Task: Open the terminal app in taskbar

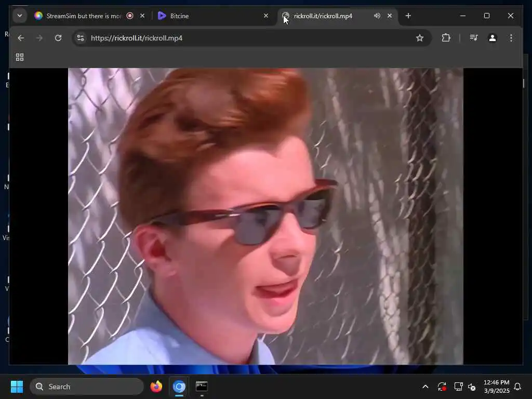Action: pyautogui.click(x=202, y=387)
